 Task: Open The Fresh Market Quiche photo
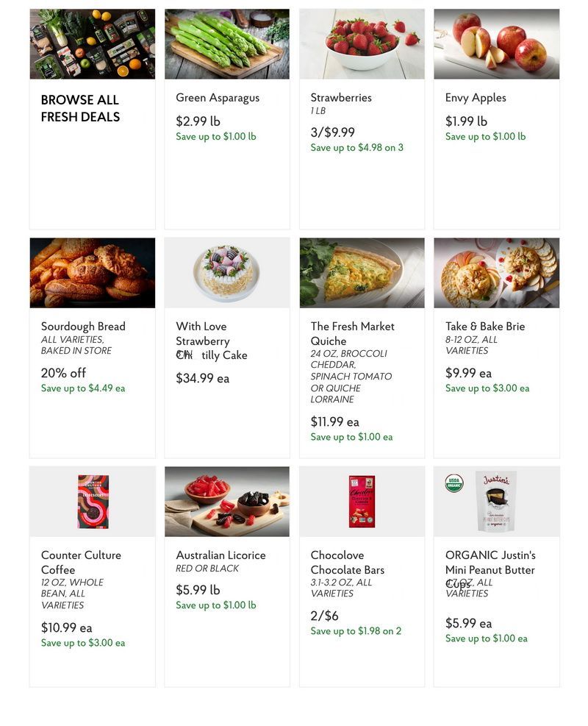(x=362, y=273)
